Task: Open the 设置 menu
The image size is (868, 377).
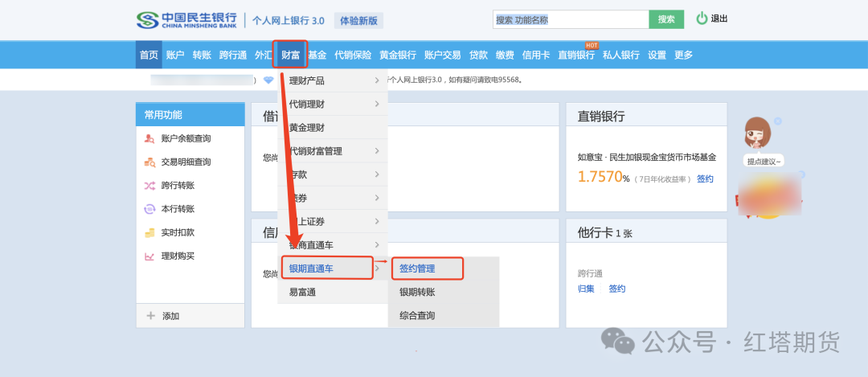Action: pyautogui.click(x=657, y=55)
